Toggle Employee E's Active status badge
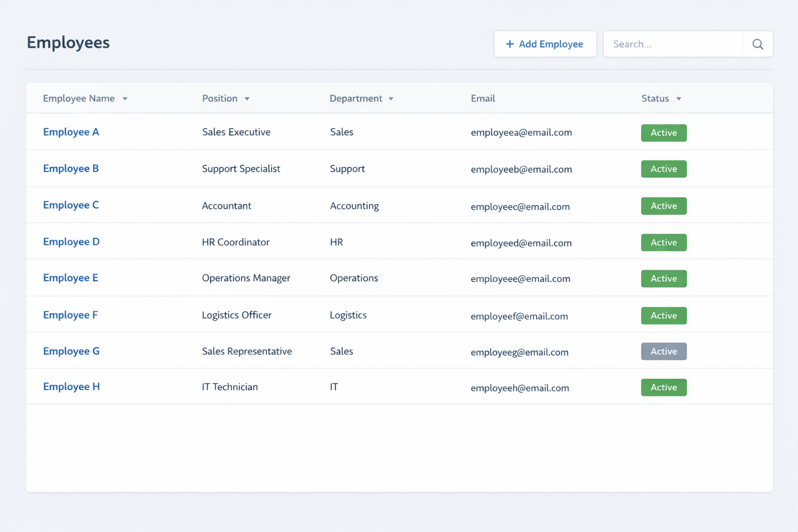 663,278
